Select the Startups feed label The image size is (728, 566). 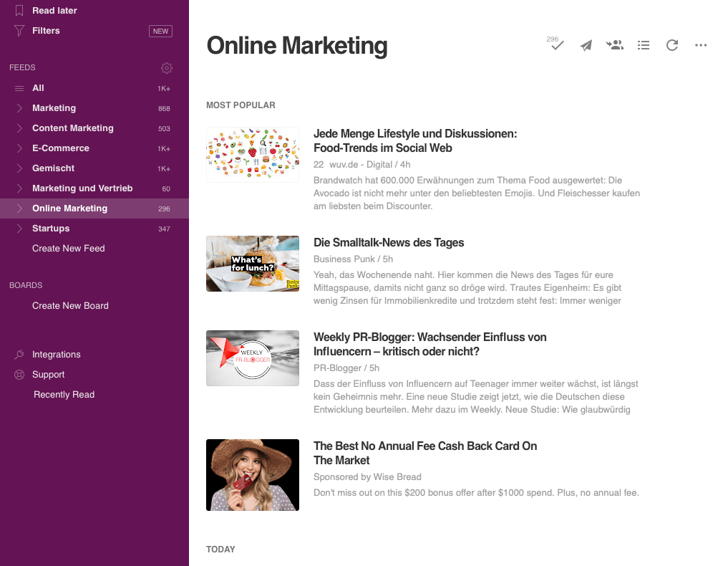pos(51,229)
